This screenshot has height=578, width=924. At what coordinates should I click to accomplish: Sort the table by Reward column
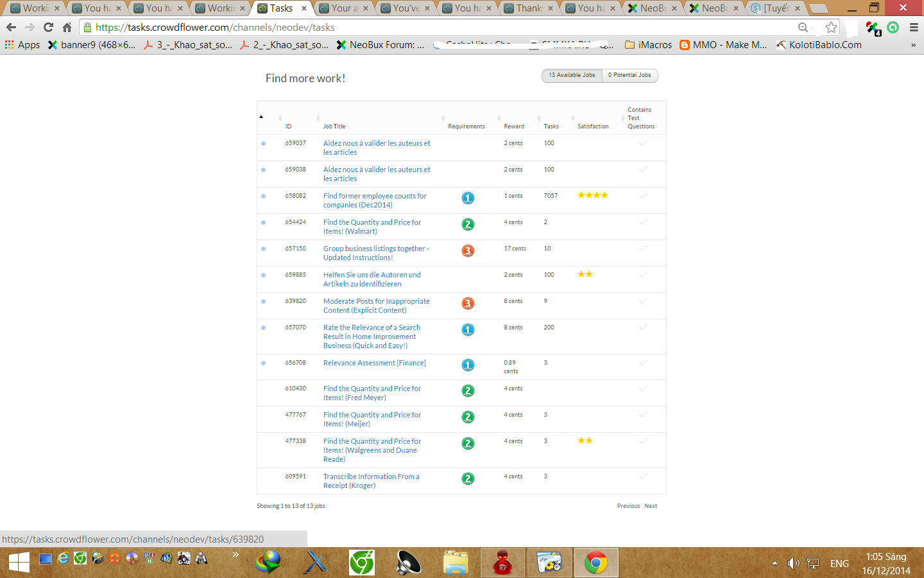pos(514,127)
